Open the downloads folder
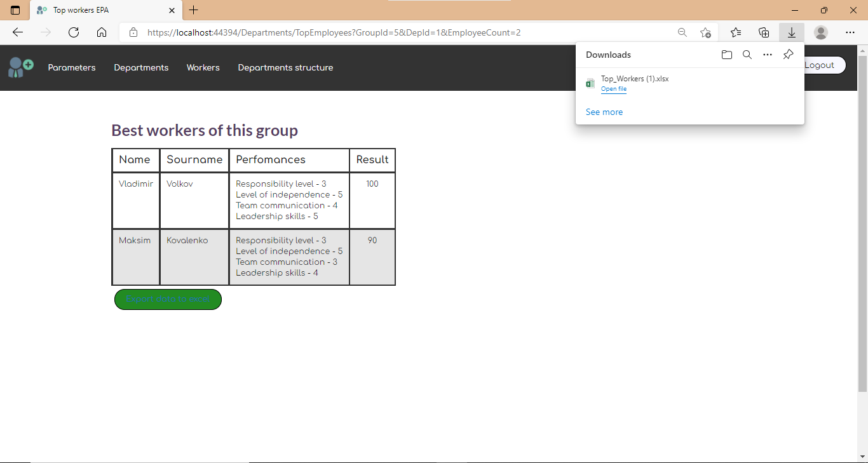Screen dimensions: 868x463 (727, 55)
